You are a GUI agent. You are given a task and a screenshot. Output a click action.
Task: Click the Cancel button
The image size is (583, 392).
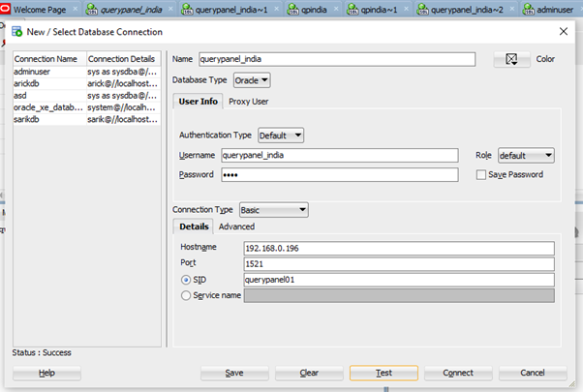533,373
